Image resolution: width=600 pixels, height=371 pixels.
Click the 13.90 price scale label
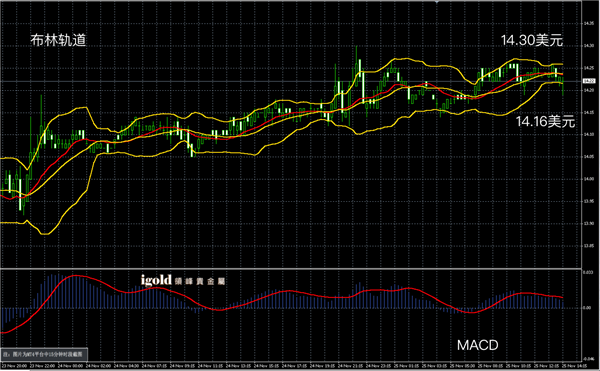[x=588, y=223]
